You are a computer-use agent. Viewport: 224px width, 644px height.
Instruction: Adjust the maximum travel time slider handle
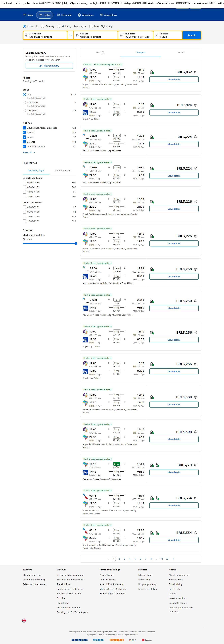tap(76, 243)
